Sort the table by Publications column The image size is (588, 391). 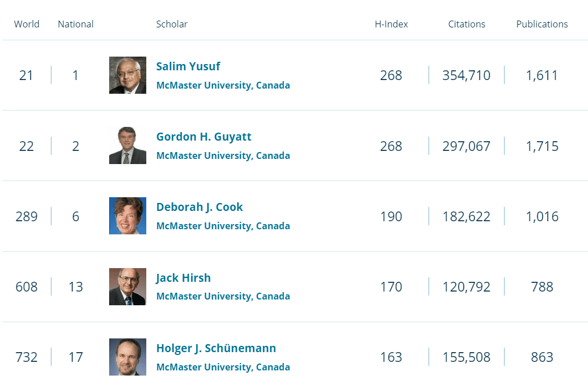point(542,24)
